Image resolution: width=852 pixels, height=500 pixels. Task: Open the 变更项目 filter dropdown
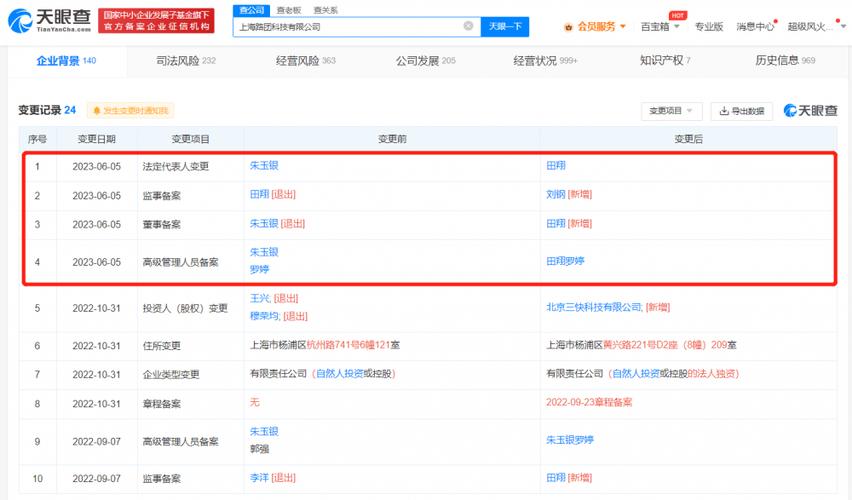tap(672, 111)
